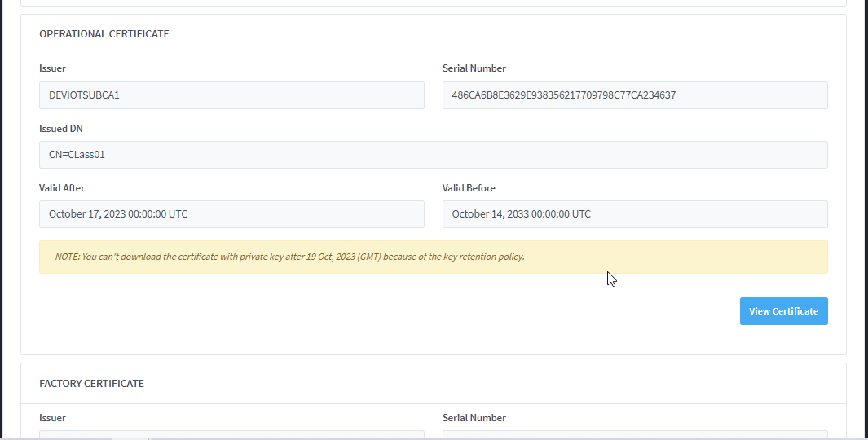
Task: Select the Valid Before date field
Action: [x=634, y=214]
